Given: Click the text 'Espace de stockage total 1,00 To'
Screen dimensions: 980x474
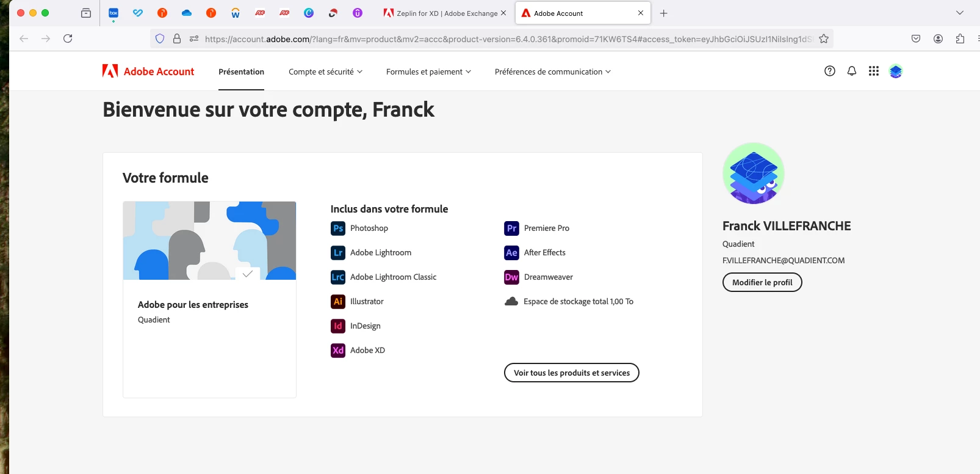Looking at the screenshot, I should (x=578, y=301).
